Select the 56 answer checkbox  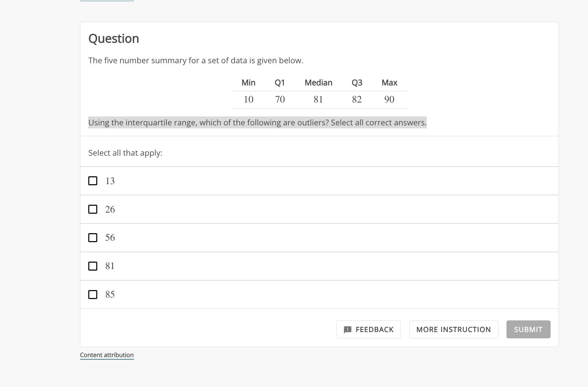93,238
